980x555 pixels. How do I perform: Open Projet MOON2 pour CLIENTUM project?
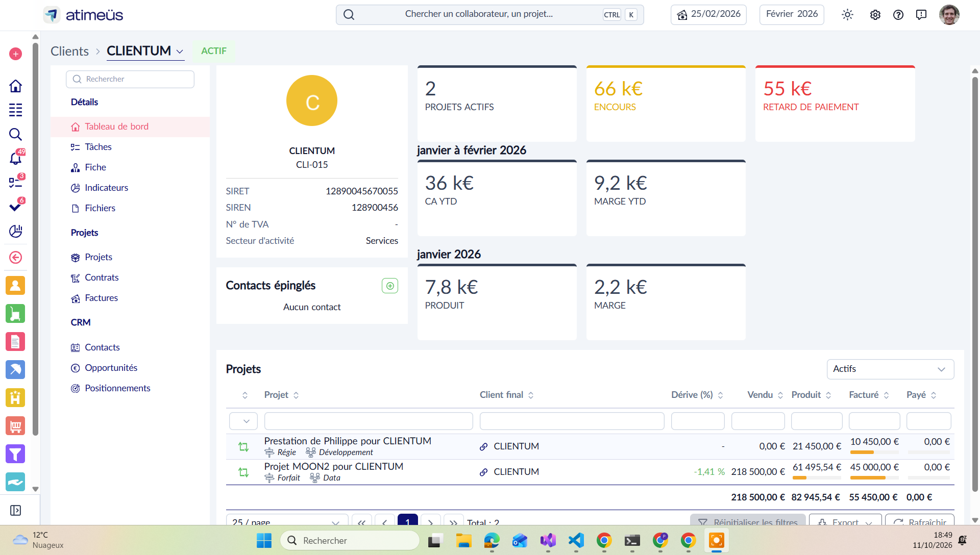334,467
